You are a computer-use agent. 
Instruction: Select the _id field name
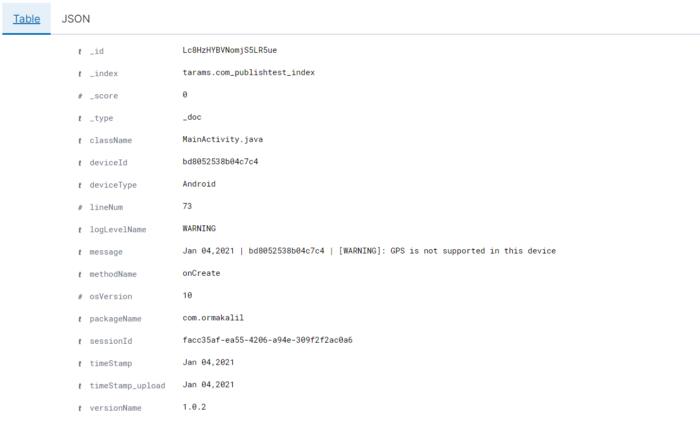(x=96, y=51)
